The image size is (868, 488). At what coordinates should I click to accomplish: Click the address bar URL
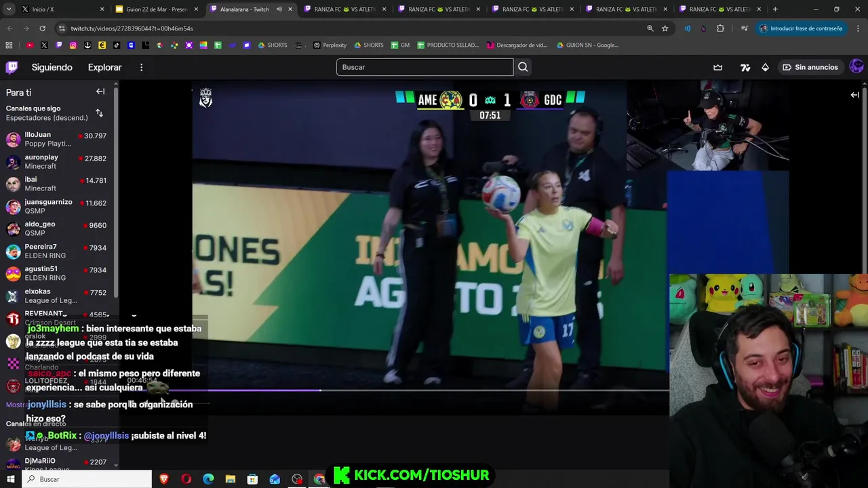pos(132,28)
